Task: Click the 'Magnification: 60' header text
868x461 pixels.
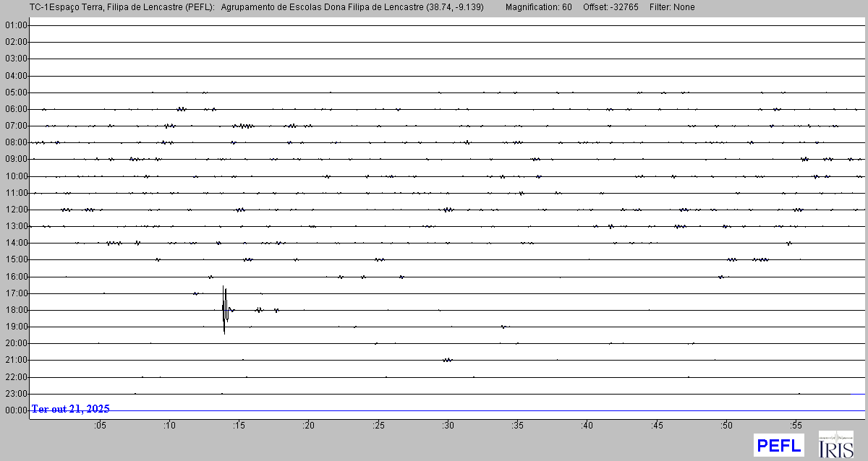Action: [538, 7]
